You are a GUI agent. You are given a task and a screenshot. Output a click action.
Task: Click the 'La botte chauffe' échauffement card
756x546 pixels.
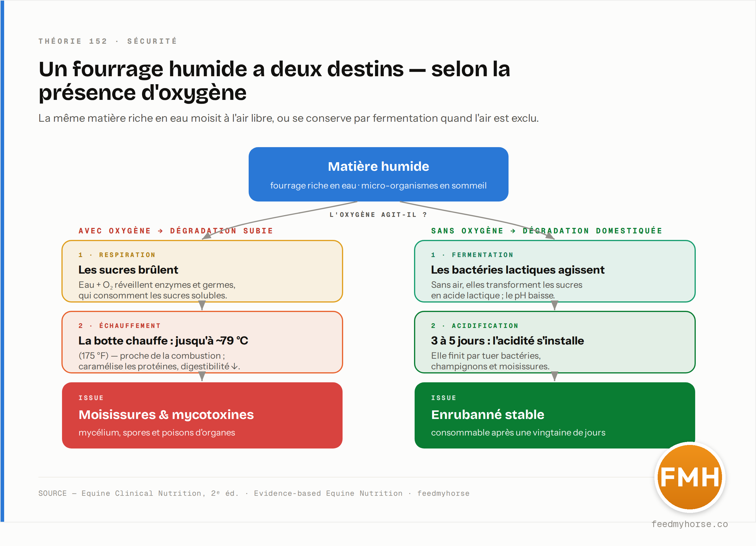click(x=202, y=342)
